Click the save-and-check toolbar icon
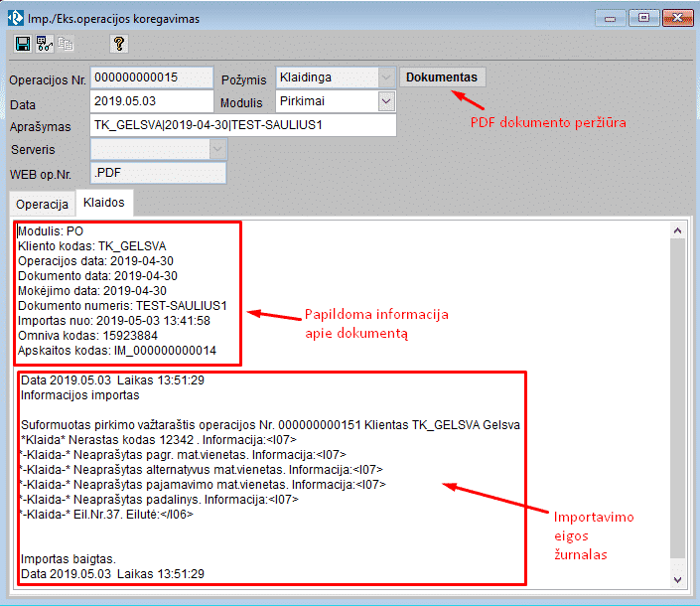 44,44
